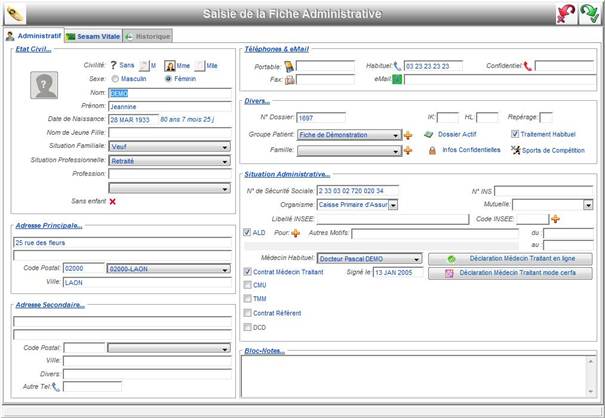Image resolution: width=605 pixels, height=418 pixels.
Task: Click the green validate arrow icon
Action: 589,13
